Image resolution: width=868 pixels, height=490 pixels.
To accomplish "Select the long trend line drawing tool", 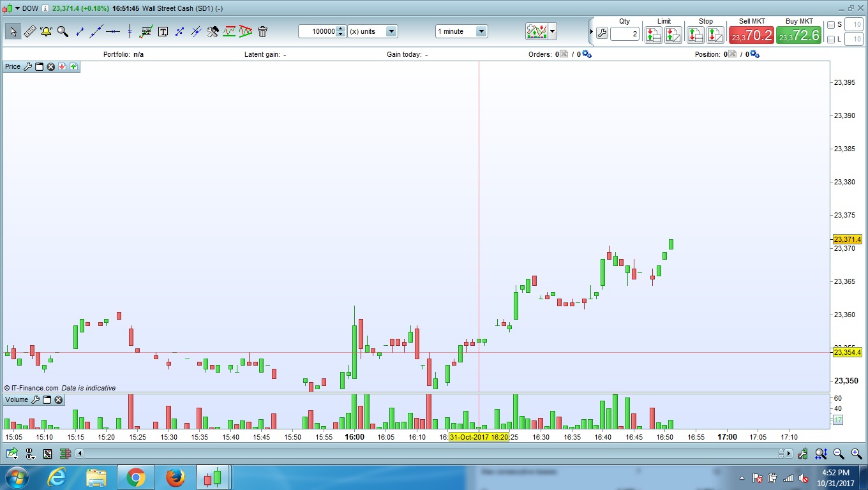I will pos(96,31).
